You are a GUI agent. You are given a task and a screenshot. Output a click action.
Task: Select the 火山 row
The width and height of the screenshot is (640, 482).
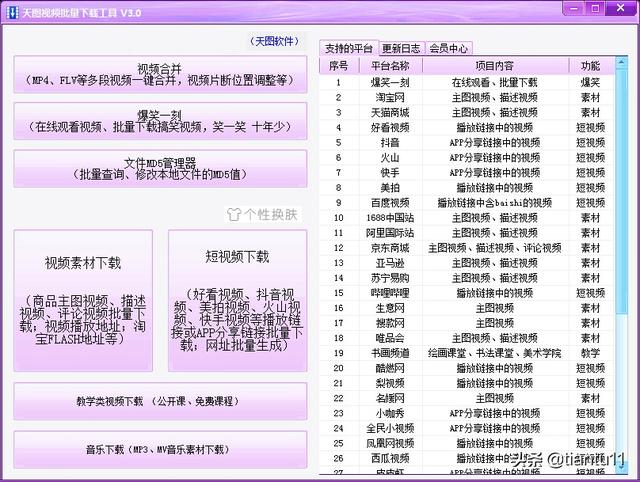click(467, 158)
